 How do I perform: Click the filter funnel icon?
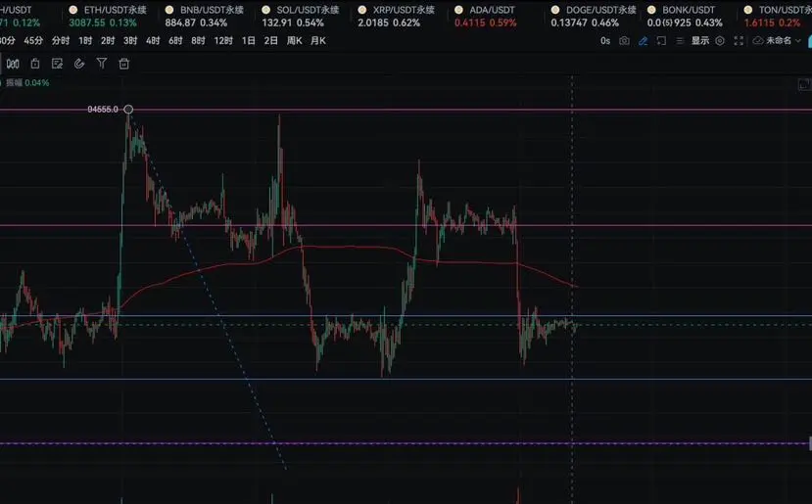click(102, 64)
